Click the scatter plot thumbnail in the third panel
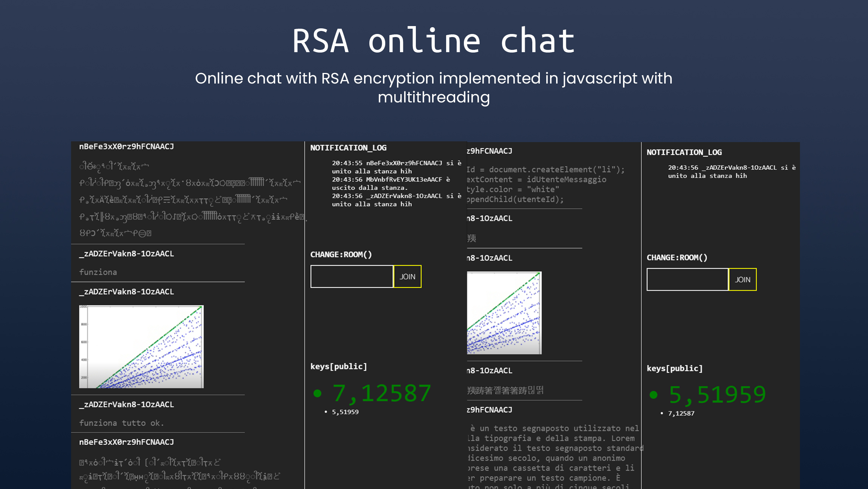The height and width of the screenshot is (489, 868). 504,313
